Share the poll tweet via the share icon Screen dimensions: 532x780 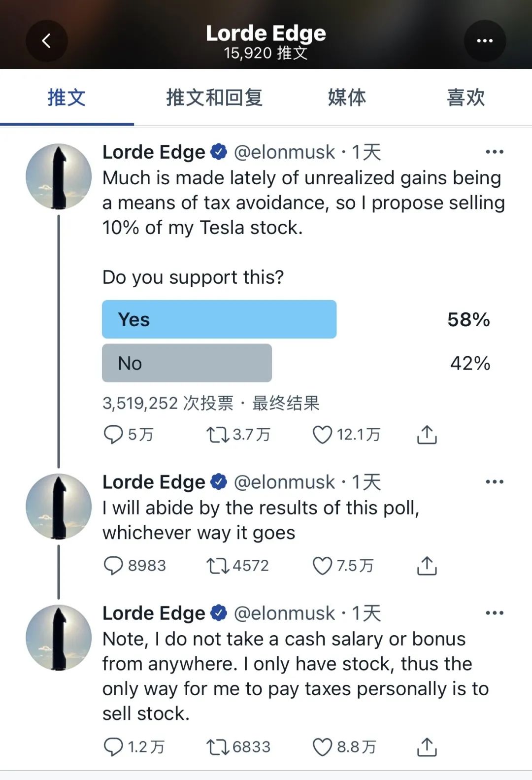point(428,435)
